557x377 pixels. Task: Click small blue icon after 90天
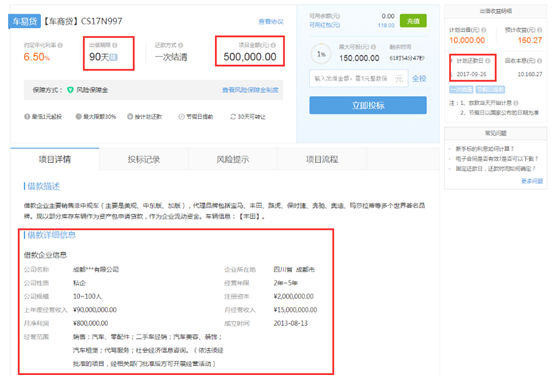pos(113,57)
